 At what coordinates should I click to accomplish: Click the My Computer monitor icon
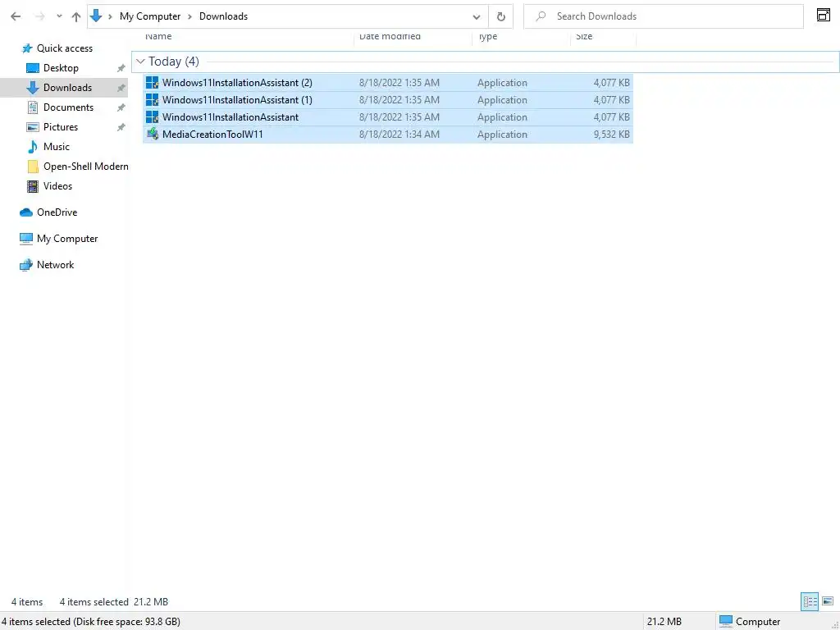pyautogui.click(x=26, y=239)
